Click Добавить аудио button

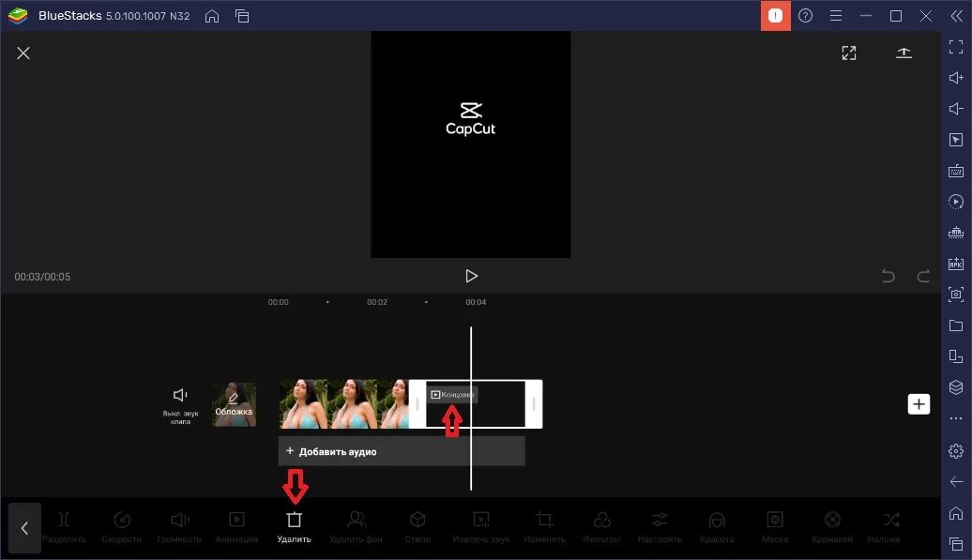pyautogui.click(x=401, y=451)
